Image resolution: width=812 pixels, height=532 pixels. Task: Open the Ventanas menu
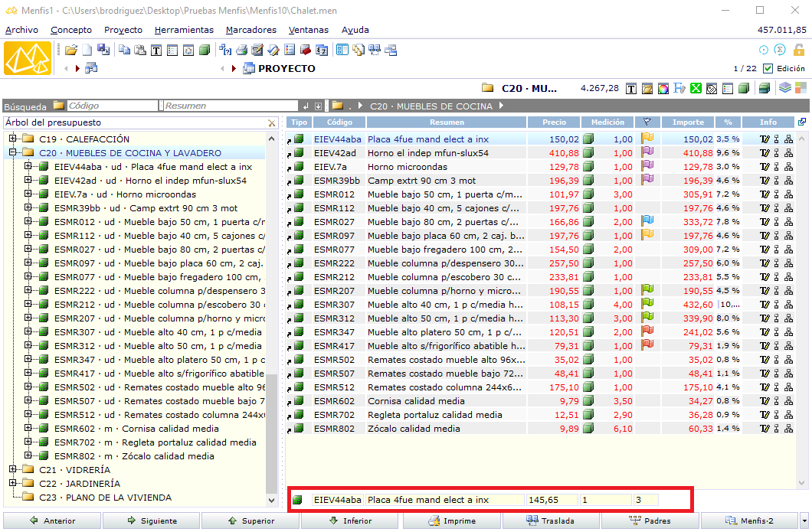pyautogui.click(x=309, y=30)
